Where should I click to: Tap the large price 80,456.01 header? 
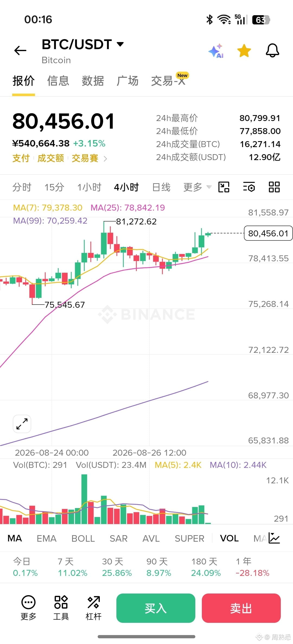coord(64,121)
